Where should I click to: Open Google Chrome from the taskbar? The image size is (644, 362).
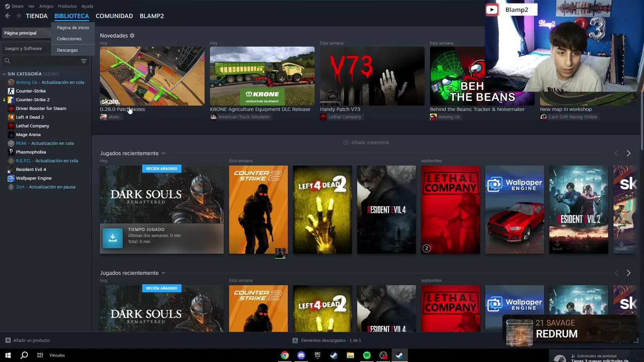pyautogui.click(x=285, y=355)
